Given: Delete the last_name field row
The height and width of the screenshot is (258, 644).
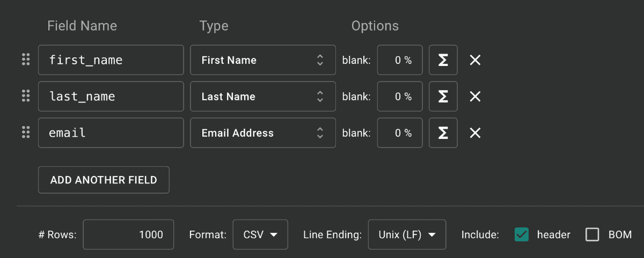Looking at the screenshot, I should click(x=475, y=97).
